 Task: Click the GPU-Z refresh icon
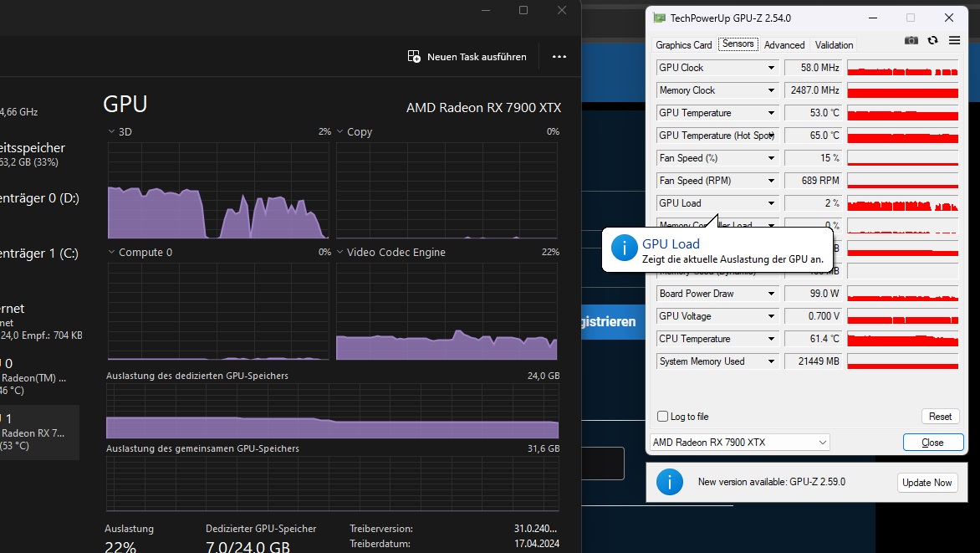pos(932,41)
